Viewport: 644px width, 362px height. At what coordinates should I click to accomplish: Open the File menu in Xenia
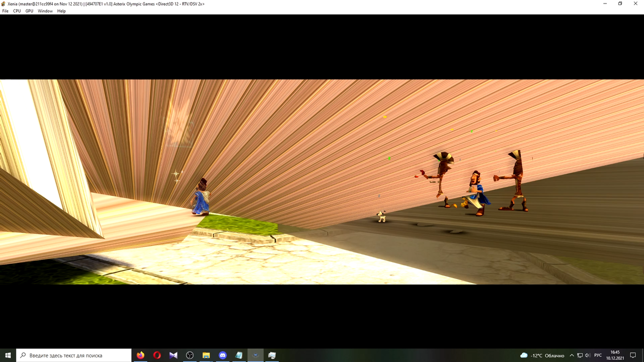6,11
